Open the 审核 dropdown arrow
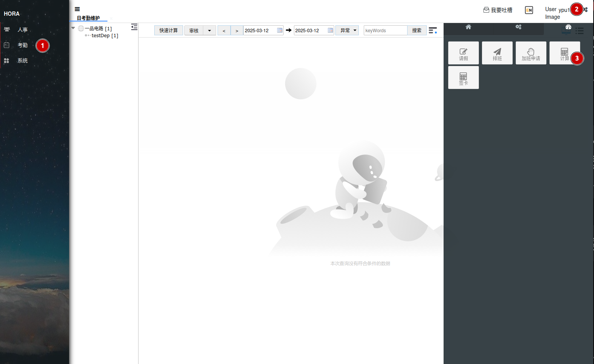This screenshot has width=594, height=364. click(x=210, y=30)
